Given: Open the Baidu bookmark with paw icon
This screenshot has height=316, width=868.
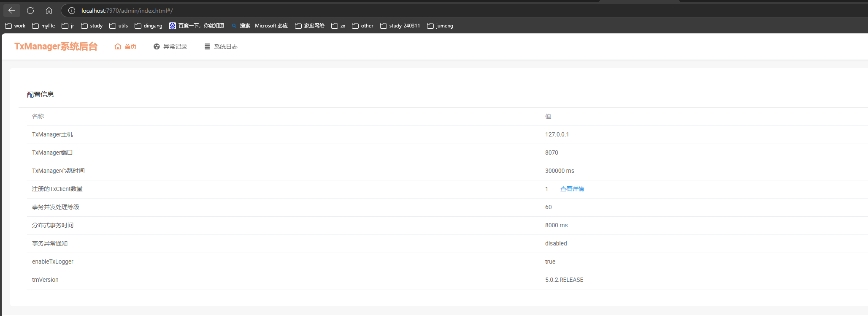Looking at the screenshot, I should click(197, 26).
